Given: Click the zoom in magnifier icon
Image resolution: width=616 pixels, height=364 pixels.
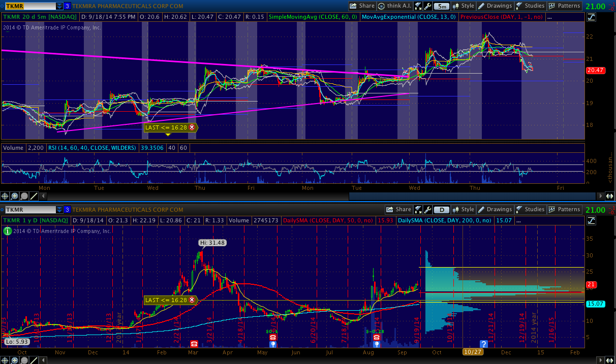Looking at the screenshot, I should point(15,196).
